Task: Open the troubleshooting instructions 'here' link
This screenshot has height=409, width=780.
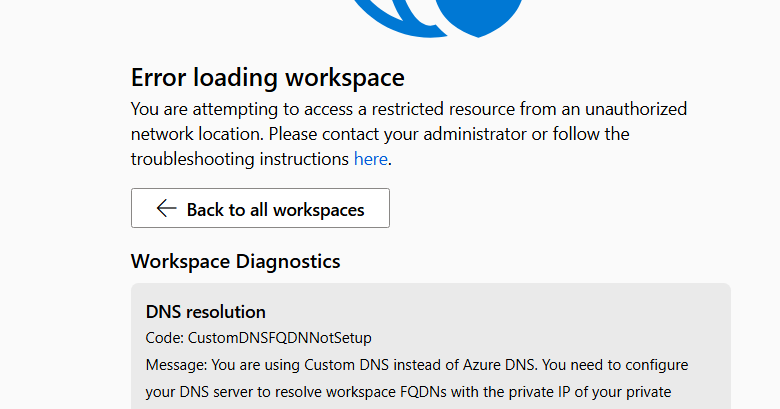Action: click(371, 159)
